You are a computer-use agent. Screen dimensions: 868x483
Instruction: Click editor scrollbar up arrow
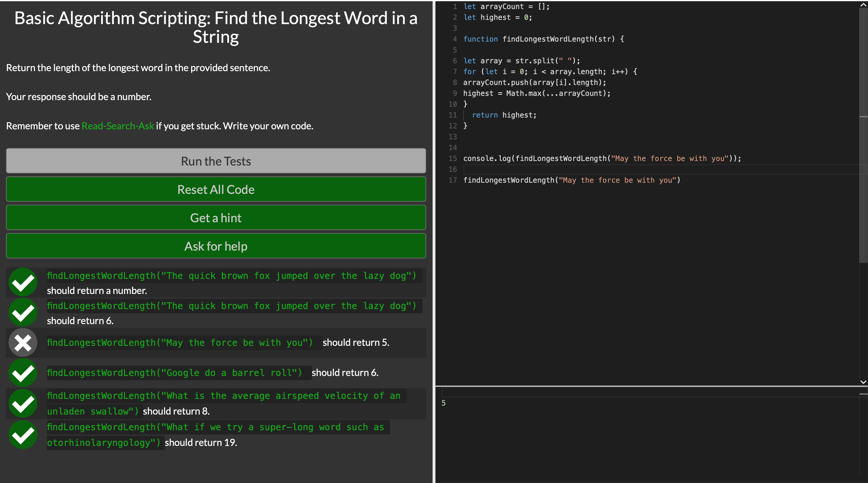[x=863, y=5]
